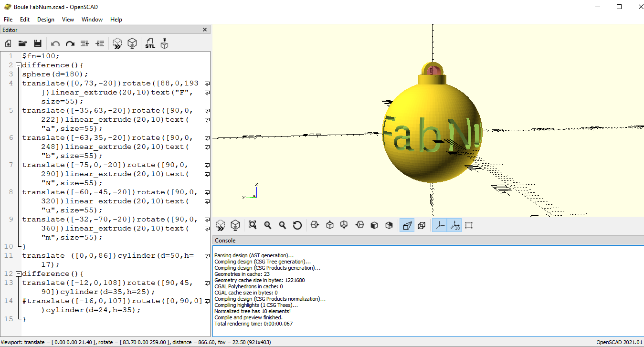Zoom in on the 3D view
The image size is (644, 347).
(x=267, y=225)
